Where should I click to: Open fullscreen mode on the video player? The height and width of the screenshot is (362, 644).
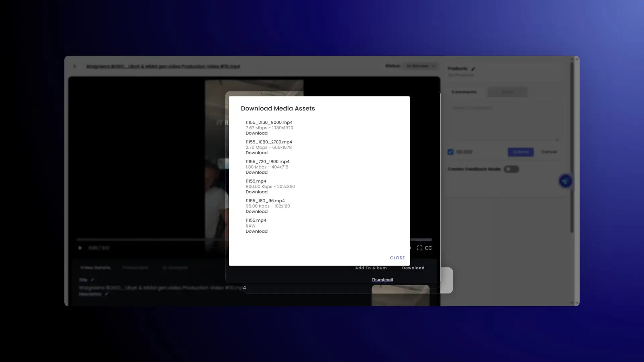(x=420, y=248)
